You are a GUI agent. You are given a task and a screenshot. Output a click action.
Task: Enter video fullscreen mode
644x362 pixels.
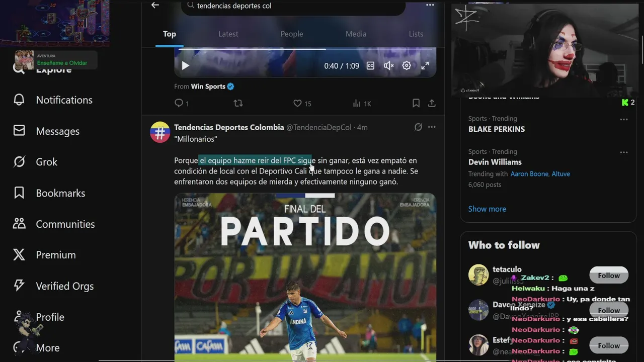(x=425, y=66)
